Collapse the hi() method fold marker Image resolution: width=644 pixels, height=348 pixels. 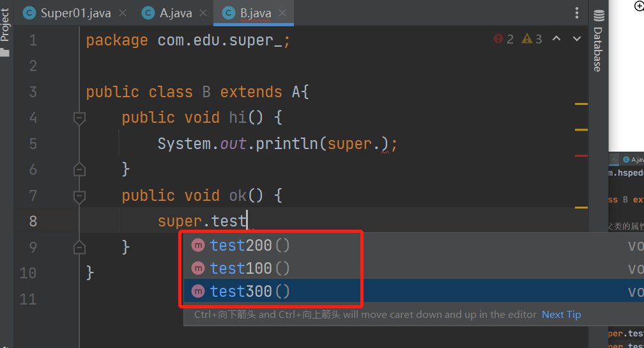pyautogui.click(x=79, y=118)
